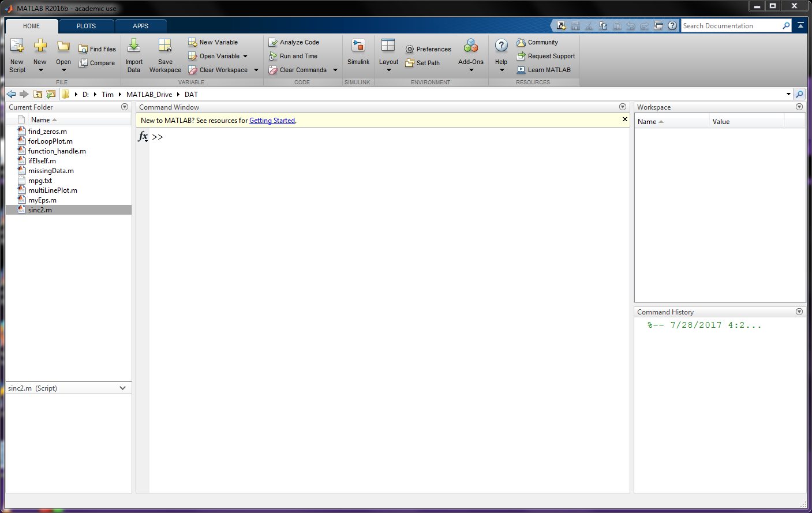Launch Simulink

click(x=358, y=52)
